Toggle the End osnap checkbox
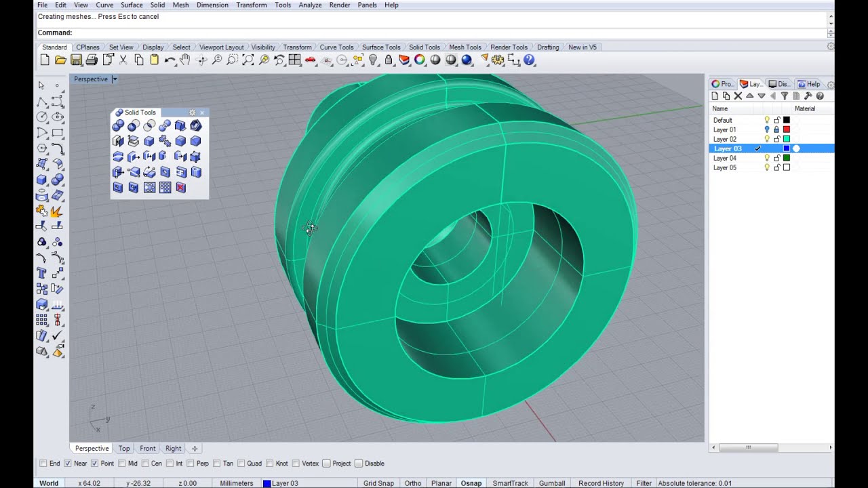Viewport: 868px width, 488px height. (43, 464)
